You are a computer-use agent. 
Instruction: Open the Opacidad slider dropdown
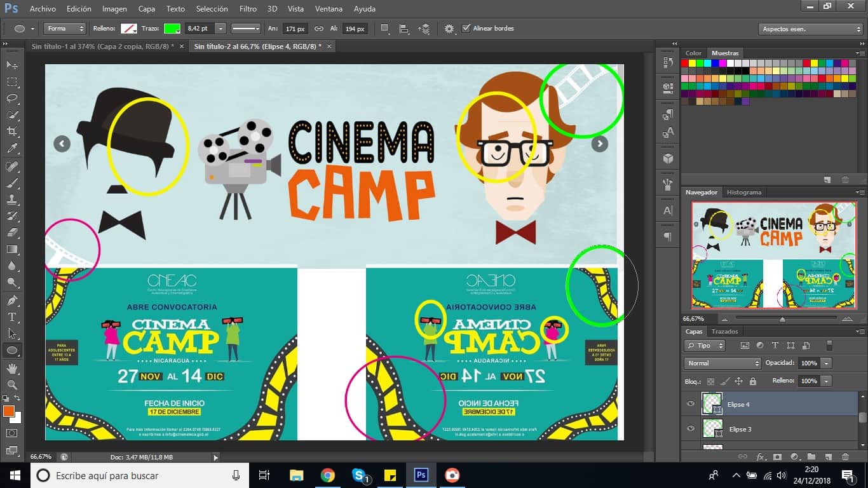click(x=826, y=363)
